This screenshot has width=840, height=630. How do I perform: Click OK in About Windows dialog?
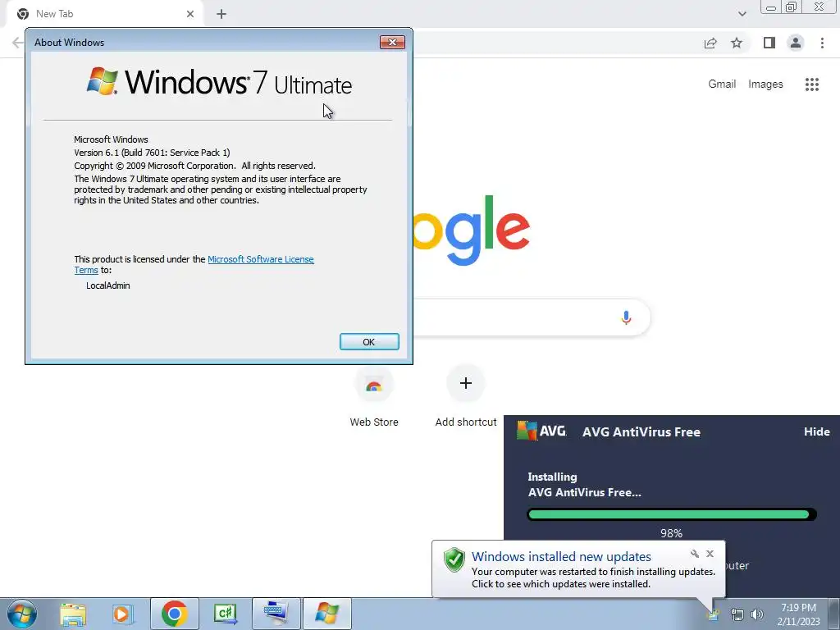(x=369, y=342)
